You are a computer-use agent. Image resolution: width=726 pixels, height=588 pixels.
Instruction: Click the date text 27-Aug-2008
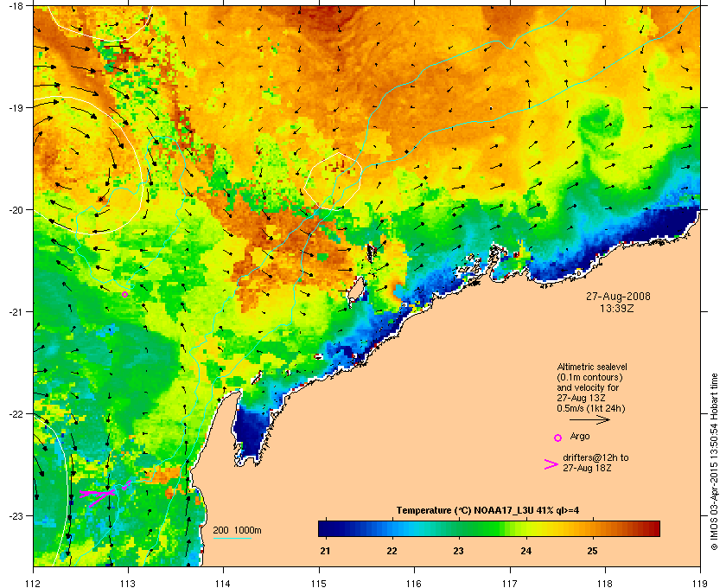click(618, 296)
